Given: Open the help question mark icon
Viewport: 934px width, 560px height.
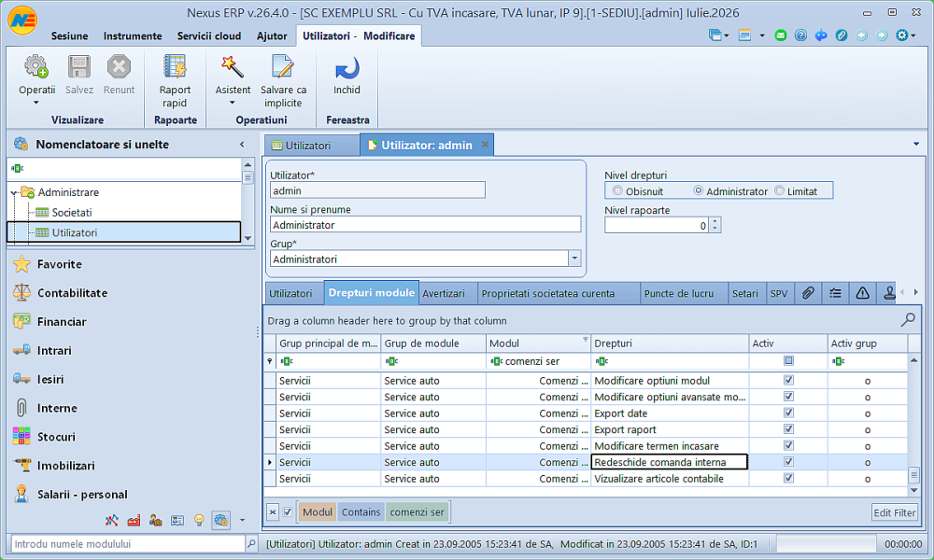Looking at the screenshot, I should click(x=800, y=35).
